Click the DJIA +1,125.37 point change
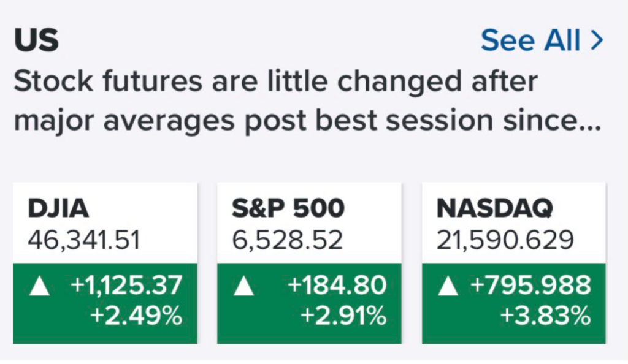628x364 pixels. [x=128, y=286]
